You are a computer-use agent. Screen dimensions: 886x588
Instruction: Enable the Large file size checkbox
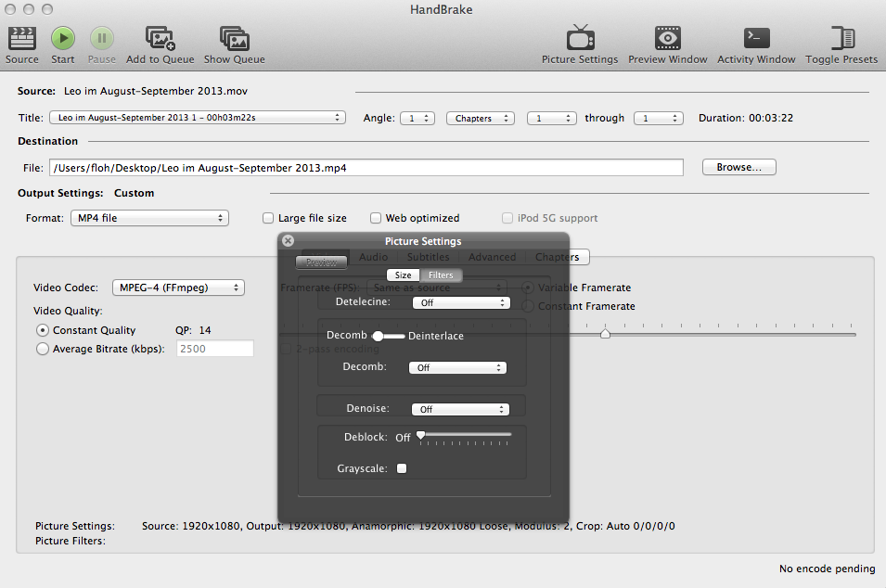point(268,218)
